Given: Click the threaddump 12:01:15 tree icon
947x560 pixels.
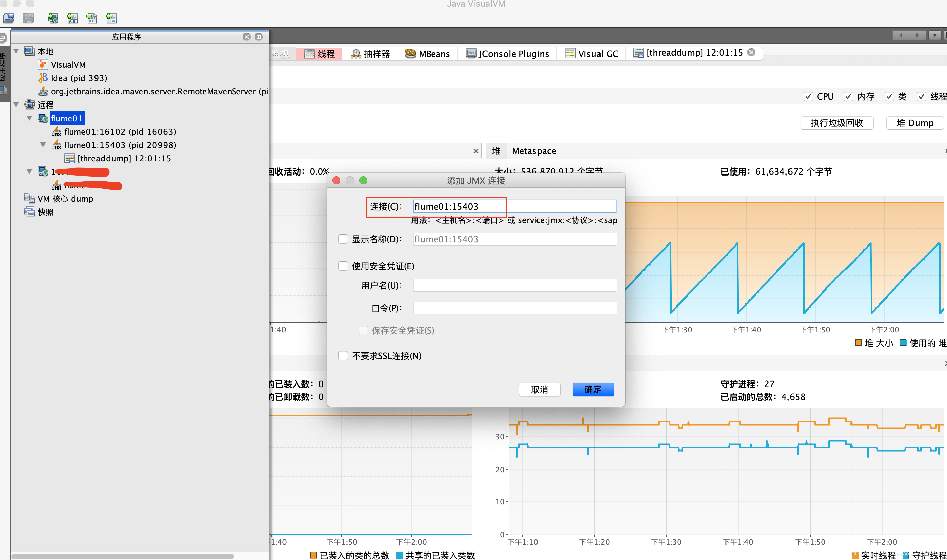Looking at the screenshot, I should tap(69, 158).
